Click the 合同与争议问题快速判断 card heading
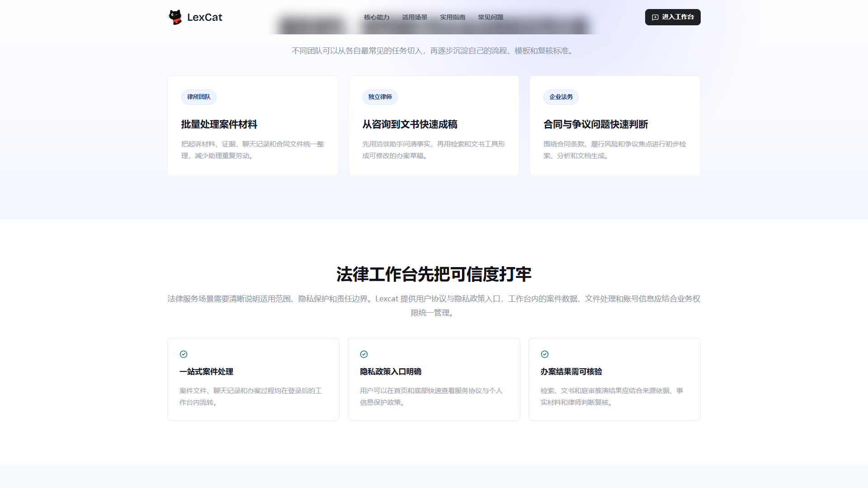The width and height of the screenshot is (868, 488). [x=596, y=124]
